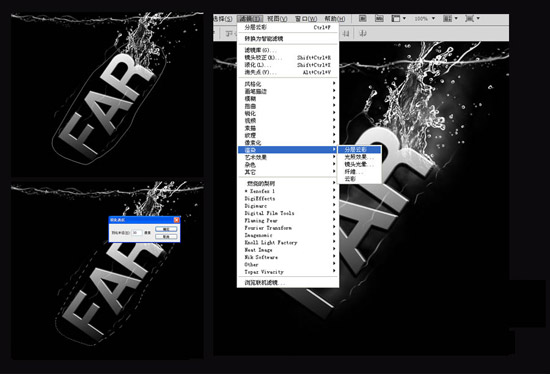This screenshot has width=550, height=374.
Task: Click the screen mode icon
Action: [469, 19]
